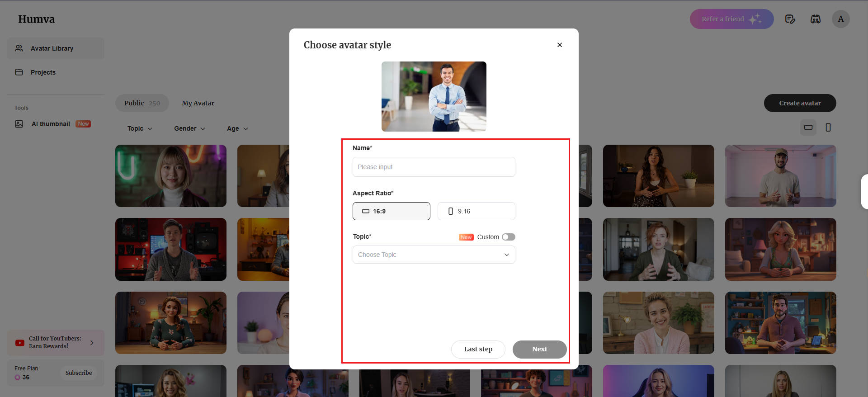Enable the Custom topic toggle
The height and width of the screenshot is (397, 868).
tap(509, 237)
